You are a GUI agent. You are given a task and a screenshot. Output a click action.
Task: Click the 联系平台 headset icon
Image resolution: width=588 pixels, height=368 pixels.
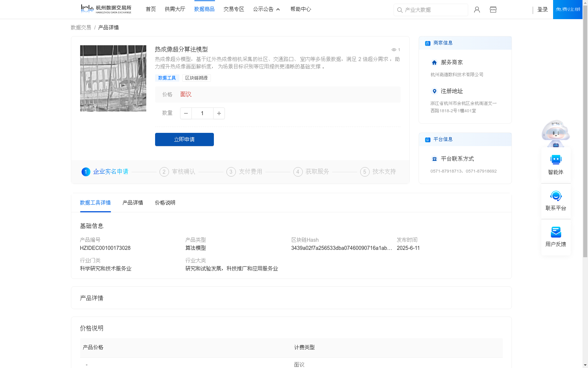coord(556,196)
